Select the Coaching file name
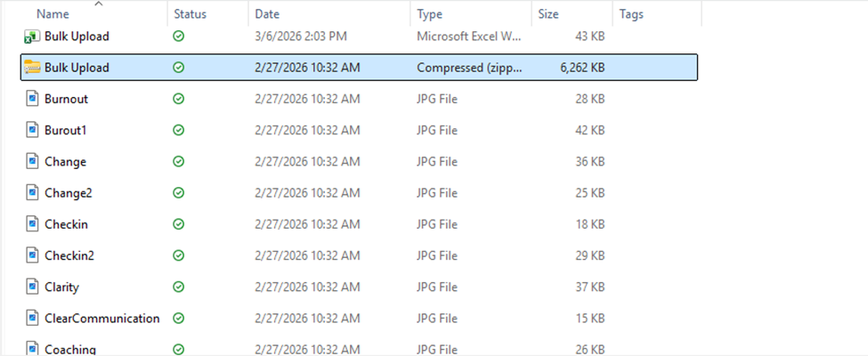The height and width of the screenshot is (356, 868). click(70, 349)
